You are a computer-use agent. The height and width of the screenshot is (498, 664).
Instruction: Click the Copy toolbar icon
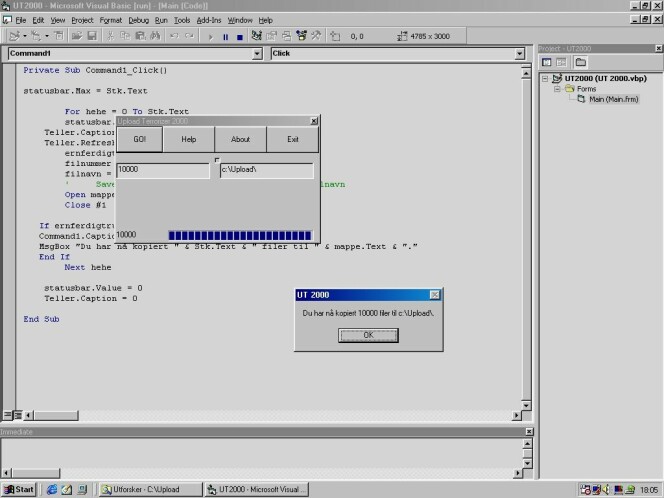point(125,36)
